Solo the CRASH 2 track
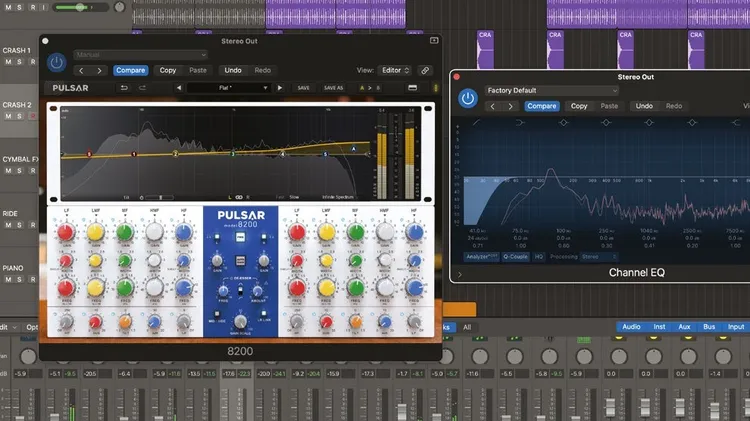 click(x=20, y=116)
